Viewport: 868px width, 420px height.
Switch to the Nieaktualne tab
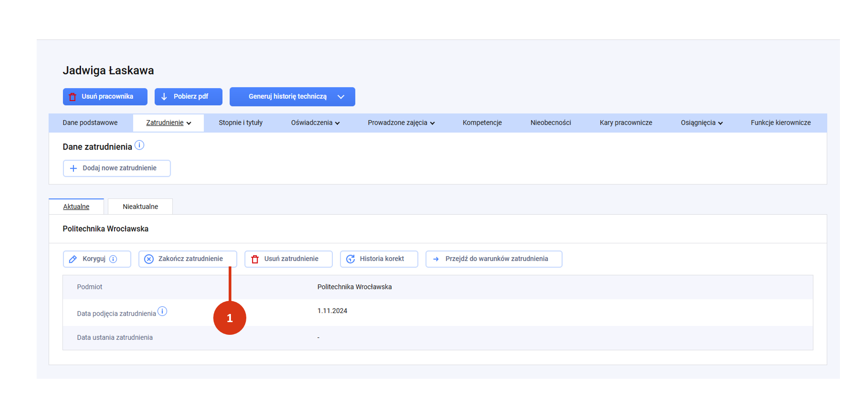(x=140, y=207)
